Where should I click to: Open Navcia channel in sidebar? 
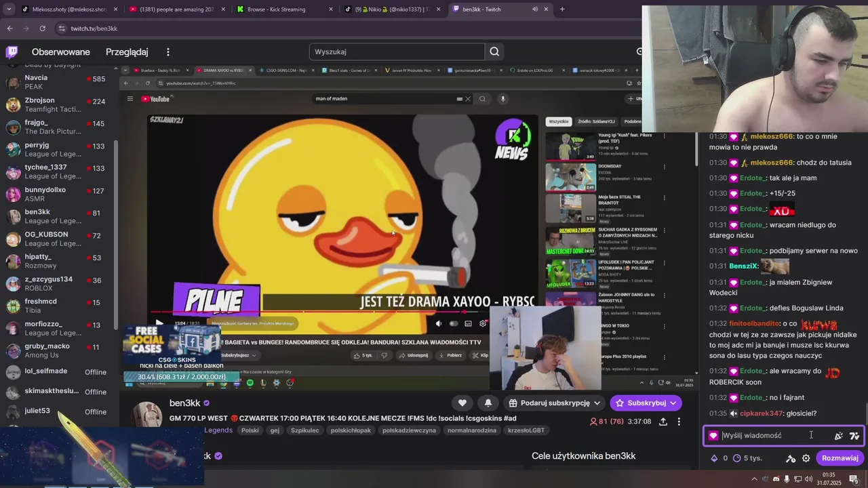58,82
